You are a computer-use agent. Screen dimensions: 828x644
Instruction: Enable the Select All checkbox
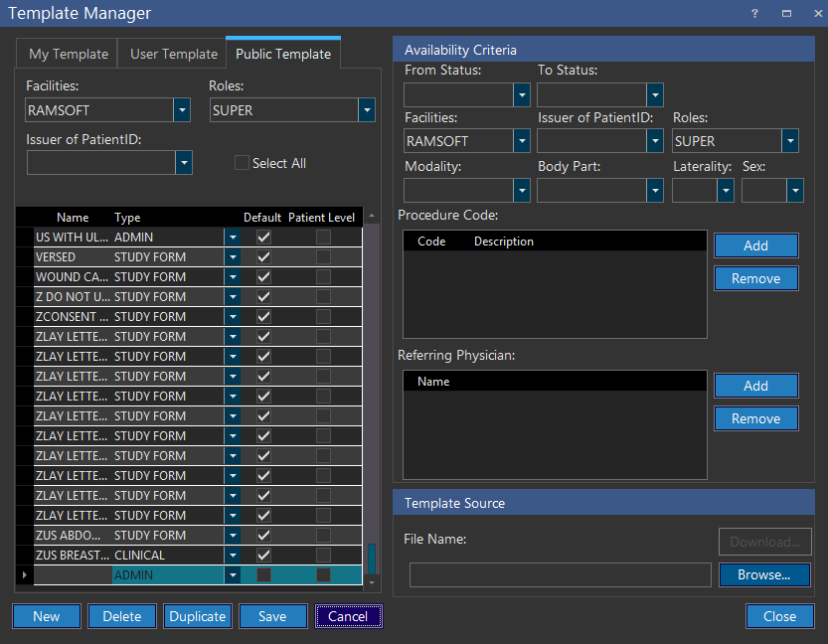[242, 163]
